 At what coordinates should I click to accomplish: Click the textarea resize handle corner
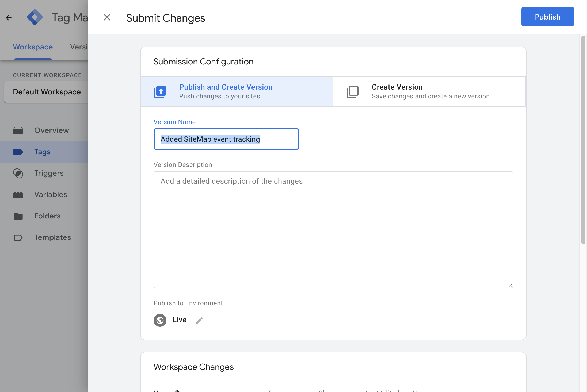pyautogui.click(x=510, y=286)
